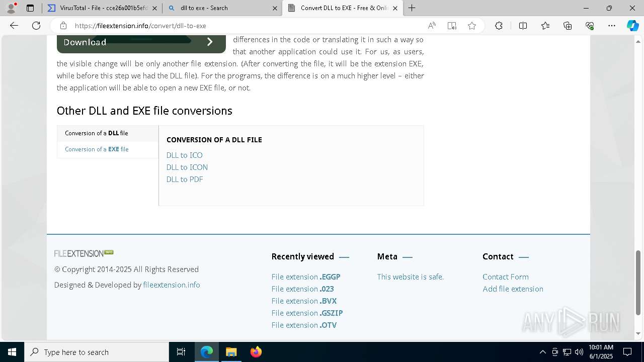Open File Explorer from taskbar
Image resolution: width=644 pixels, height=362 pixels.
click(x=231, y=352)
